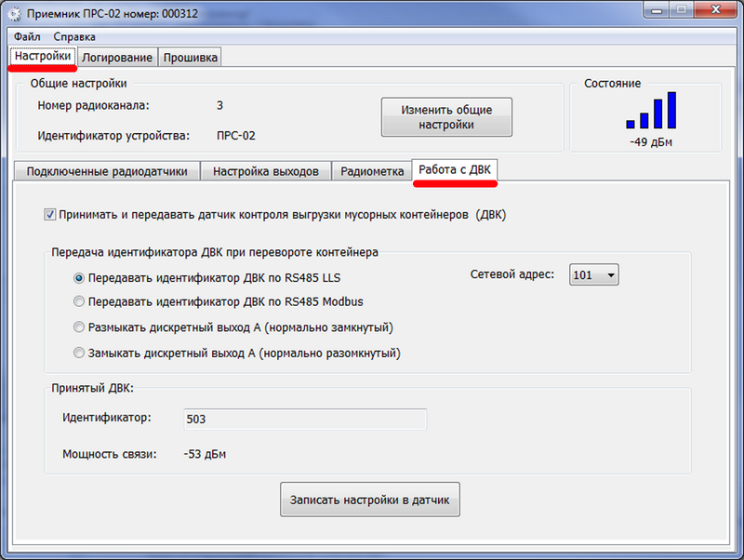The height and width of the screenshot is (560, 744).
Task: Click the signal strength bars indicator
Action: point(651,110)
